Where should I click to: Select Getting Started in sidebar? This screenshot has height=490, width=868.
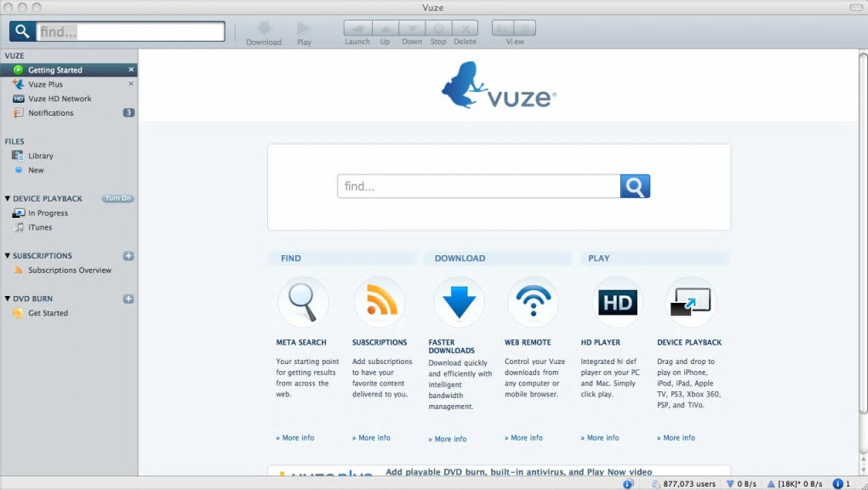(69, 70)
